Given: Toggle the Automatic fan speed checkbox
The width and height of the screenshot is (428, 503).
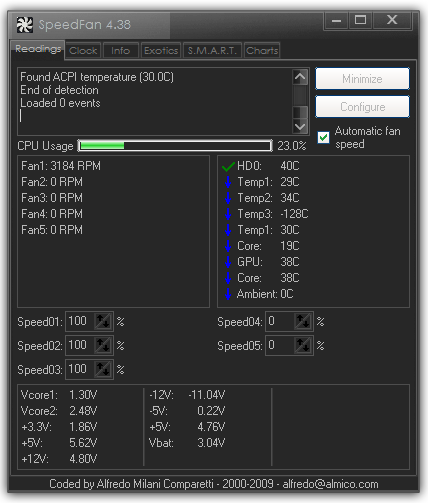Looking at the screenshot, I should pyautogui.click(x=323, y=137).
